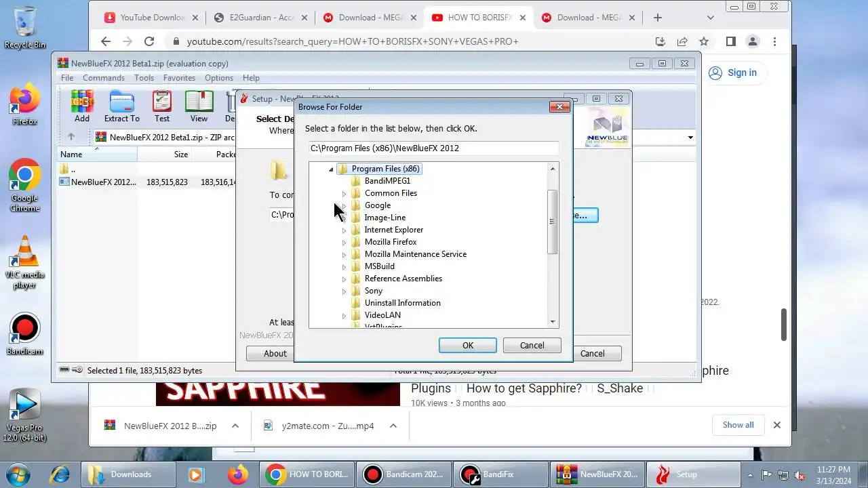This screenshot has height=488, width=868.
Task: Close the Chrome downloads bar
Action: (x=777, y=425)
